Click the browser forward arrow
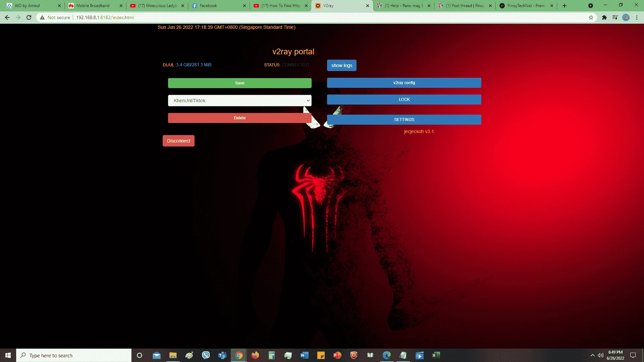Image resolution: width=644 pixels, height=362 pixels. [x=18, y=17]
